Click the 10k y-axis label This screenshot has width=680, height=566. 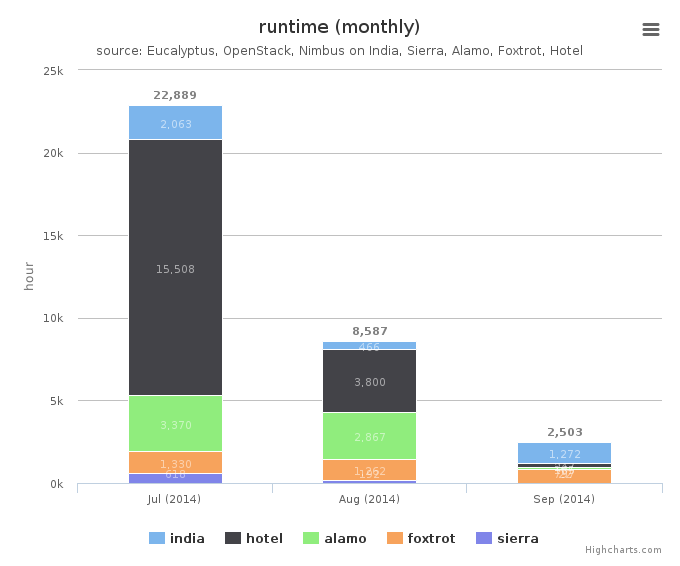click(53, 318)
